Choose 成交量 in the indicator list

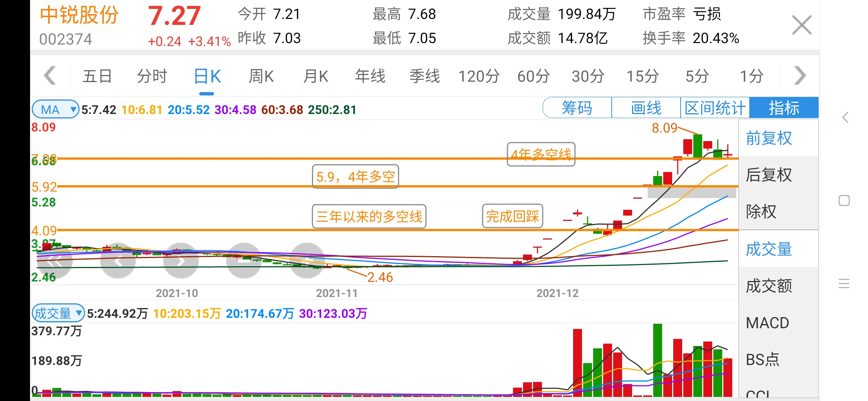(x=779, y=249)
